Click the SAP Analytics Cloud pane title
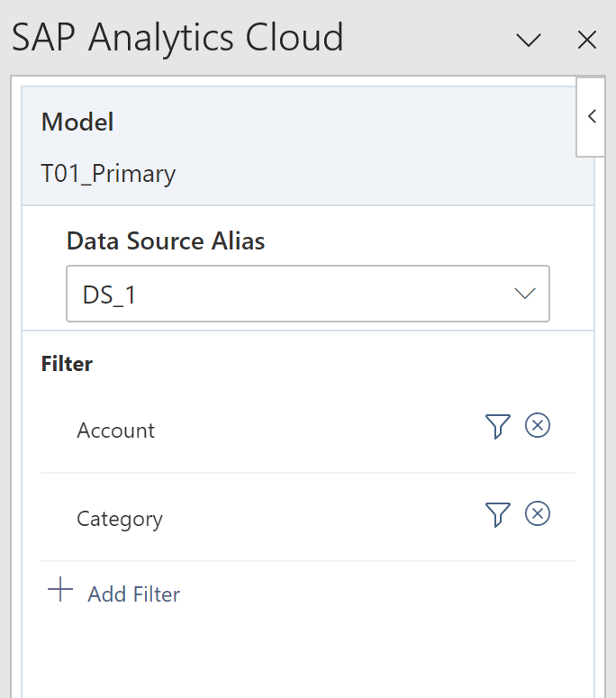This screenshot has height=698, width=616. (x=177, y=39)
